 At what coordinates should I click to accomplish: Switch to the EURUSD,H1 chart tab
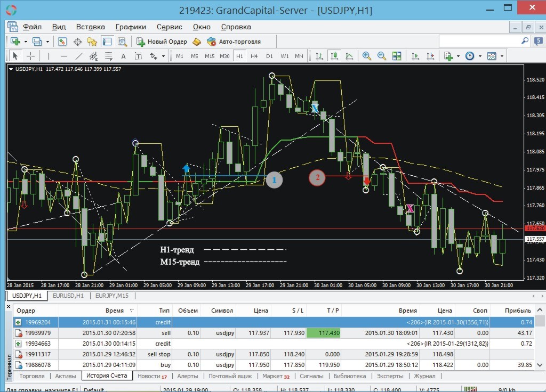click(68, 296)
